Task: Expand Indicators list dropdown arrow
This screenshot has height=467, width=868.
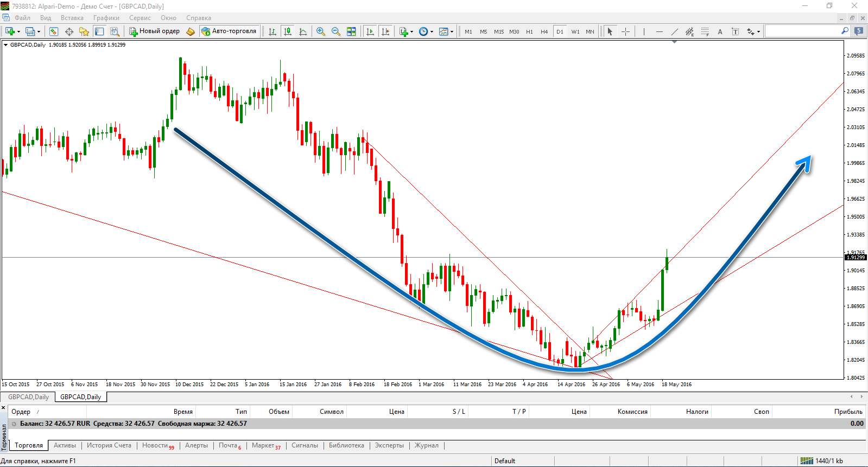Action: point(411,31)
